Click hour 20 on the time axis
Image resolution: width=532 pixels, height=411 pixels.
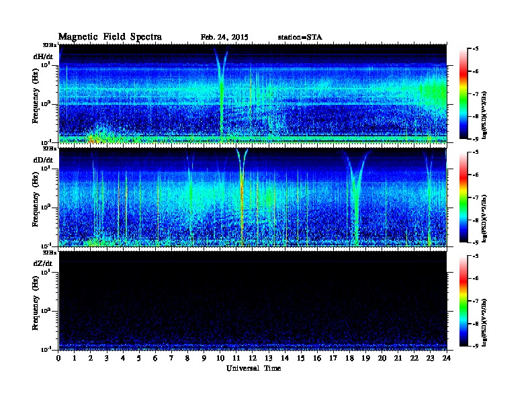click(382, 359)
